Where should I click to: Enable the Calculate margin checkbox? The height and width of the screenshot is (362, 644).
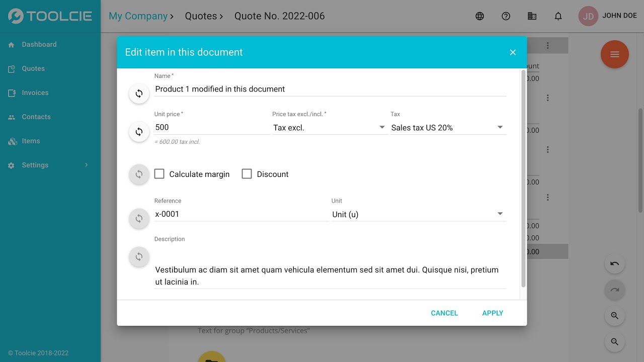click(159, 174)
